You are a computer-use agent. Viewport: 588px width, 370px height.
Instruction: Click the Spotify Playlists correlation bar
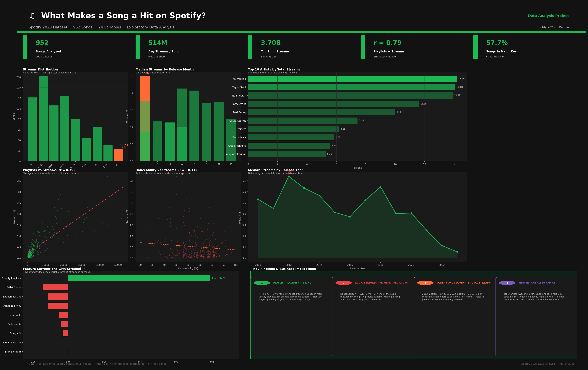click(x=139, y=278)
